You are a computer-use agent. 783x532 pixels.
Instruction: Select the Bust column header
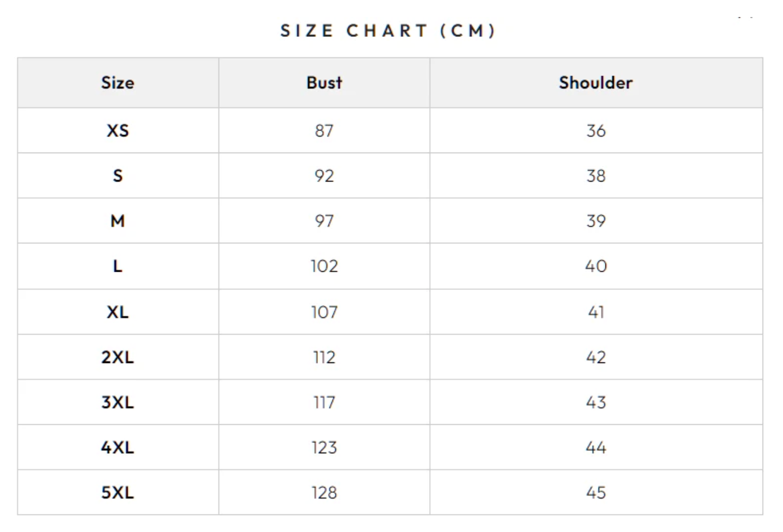coord(324,83)
